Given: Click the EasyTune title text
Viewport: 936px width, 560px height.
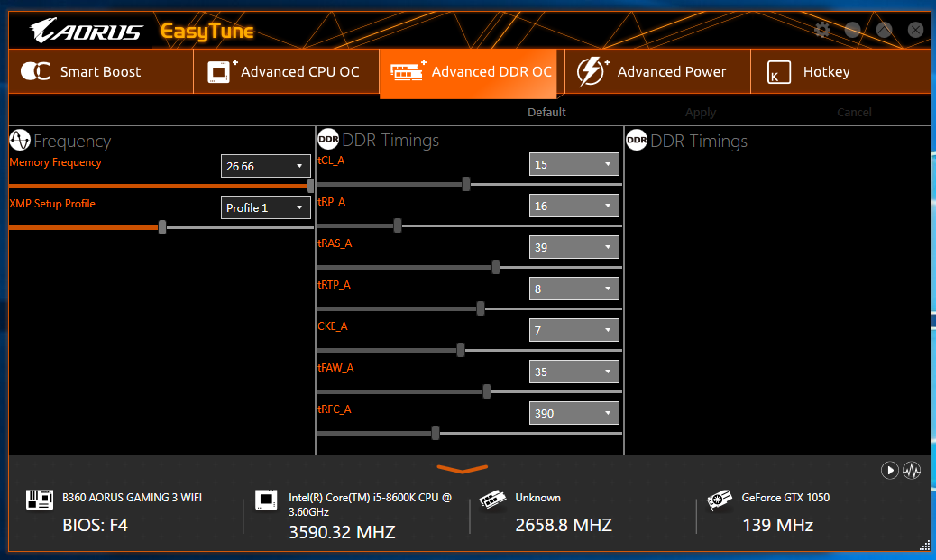Looking at the screenshot, I should point(207,31).
